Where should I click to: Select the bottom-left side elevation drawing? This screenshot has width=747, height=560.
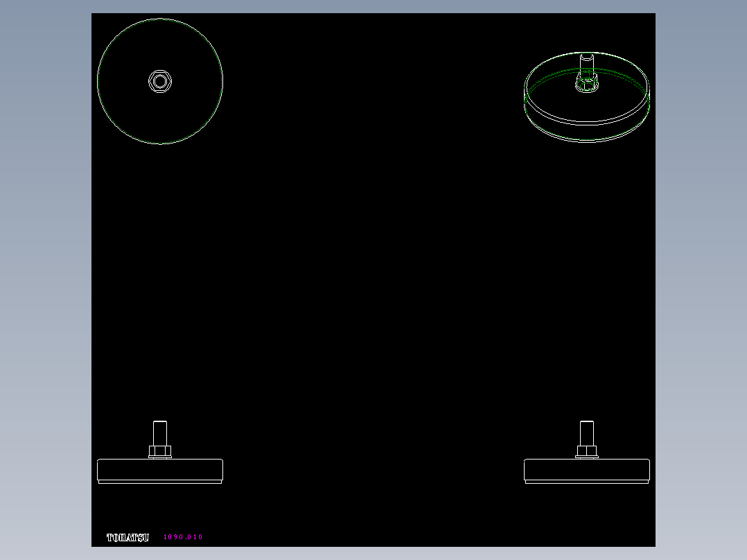tap(160, 452)
